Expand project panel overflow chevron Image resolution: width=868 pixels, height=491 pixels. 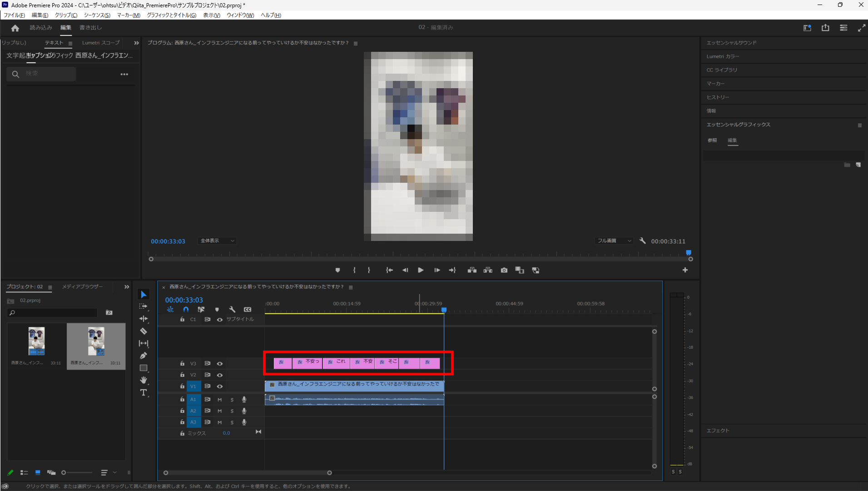point(127,287)
